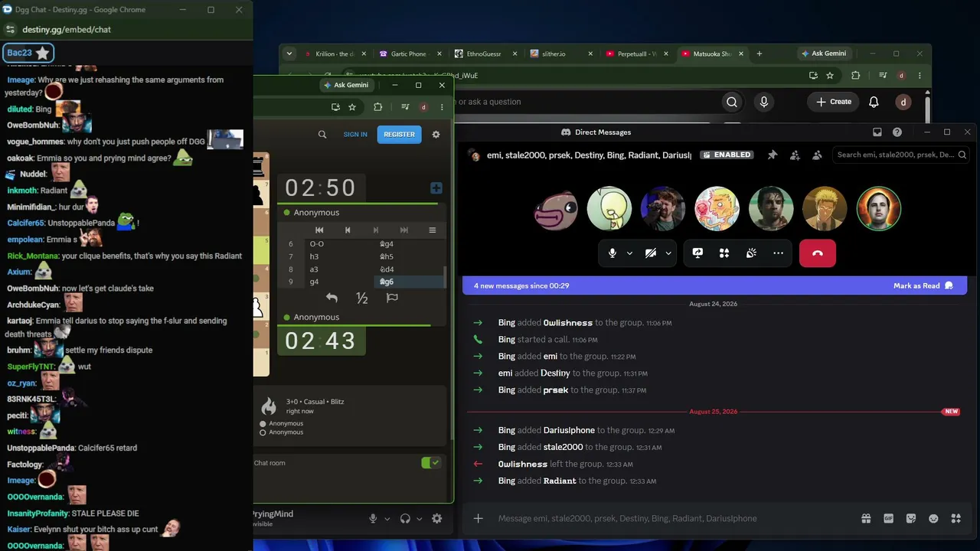Viewport: 980px width, 551px height.
Task: Toggle the Chat room switch
Action: (x=431, y=462)
